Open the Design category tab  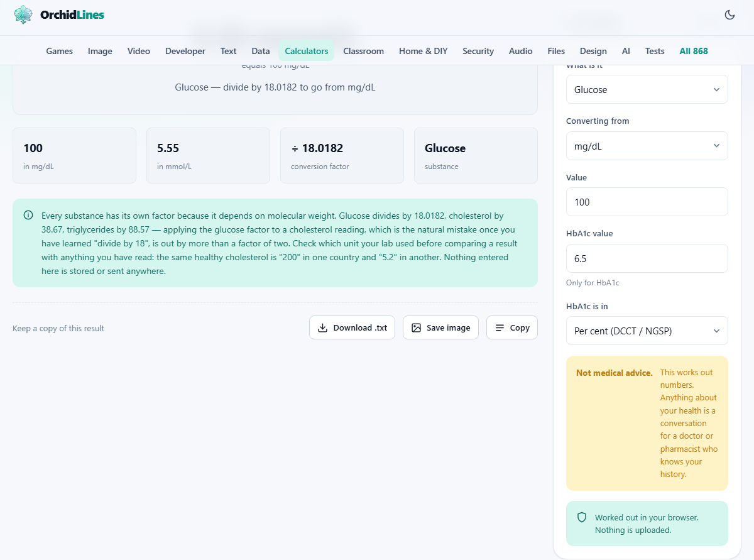593,51
